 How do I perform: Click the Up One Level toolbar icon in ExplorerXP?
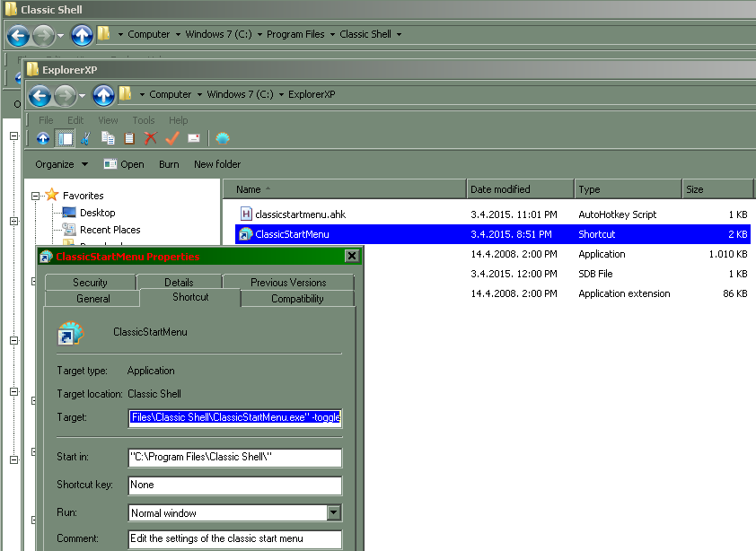pos(43,139)
